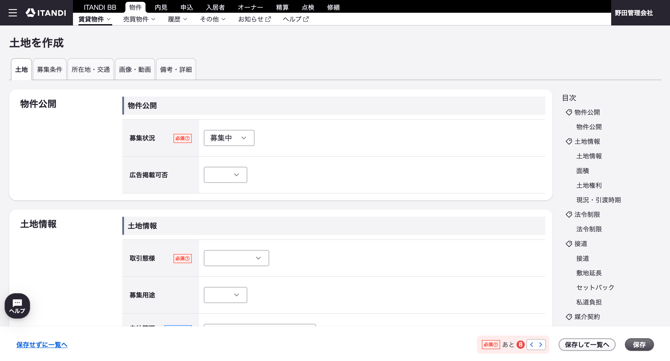Open the 募集状況 dropdown showing 募集中
The image size is (670, 361).
pyautogui.click(x=229, y=138)
